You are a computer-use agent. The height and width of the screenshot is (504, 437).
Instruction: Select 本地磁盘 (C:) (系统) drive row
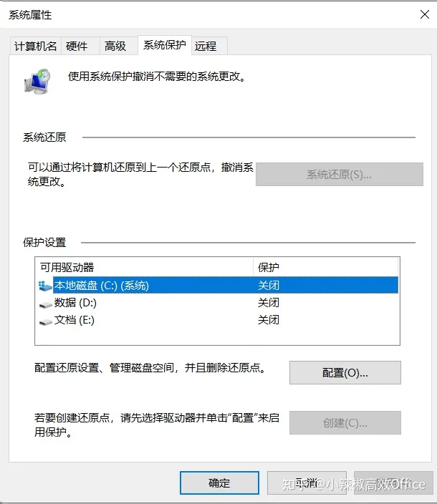217,285
